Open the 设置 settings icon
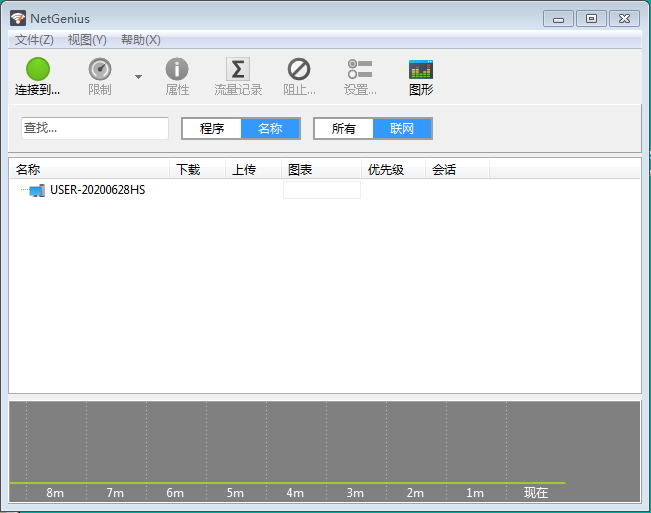The width and height of the screenshot is (651, 513). point(360,69)
